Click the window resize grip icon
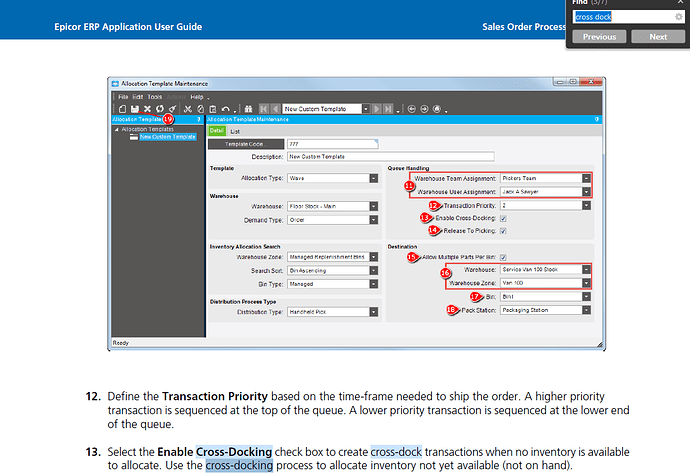 pyautogui.click(x=599, y=344)
